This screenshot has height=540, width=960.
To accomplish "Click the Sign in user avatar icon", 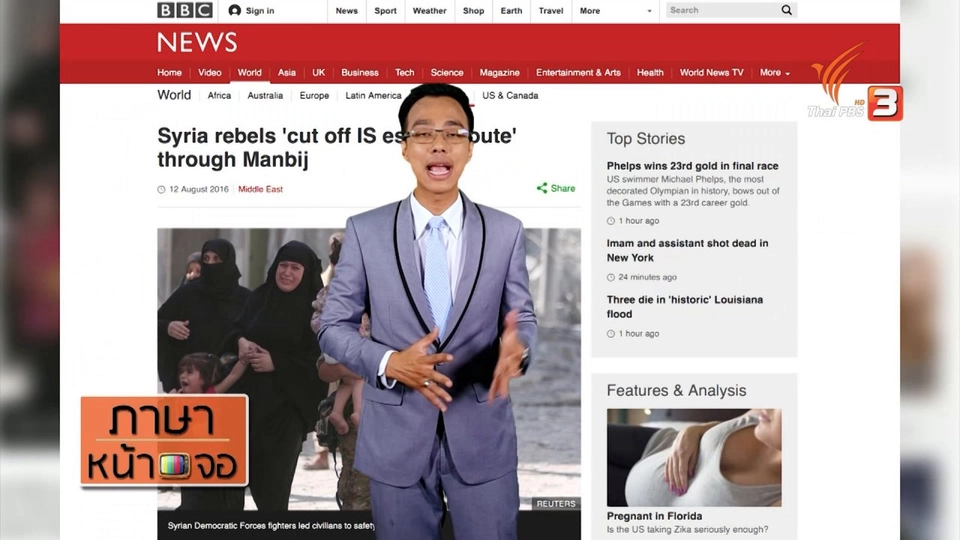I will point(235,10).
